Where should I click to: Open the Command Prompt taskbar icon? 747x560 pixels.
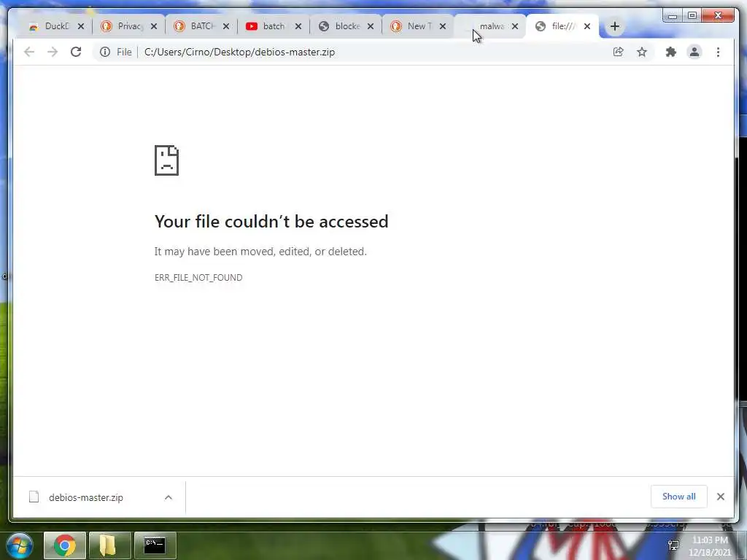(155, 545)
